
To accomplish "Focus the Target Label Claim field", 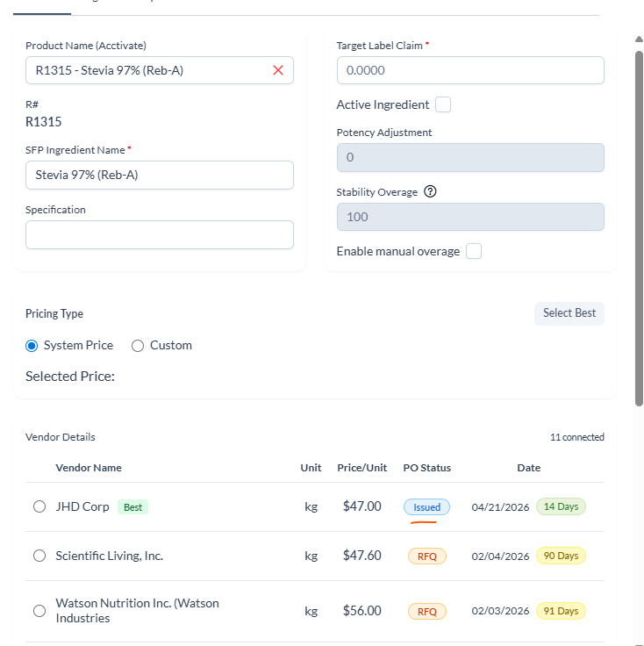I will click(470, 70).
